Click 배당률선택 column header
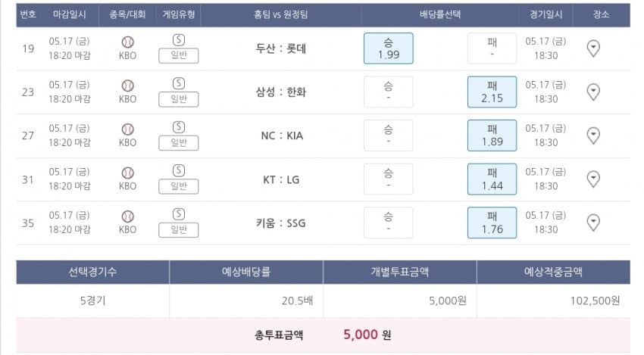Screen dimensions: 644x355 (x=440, y=14)
